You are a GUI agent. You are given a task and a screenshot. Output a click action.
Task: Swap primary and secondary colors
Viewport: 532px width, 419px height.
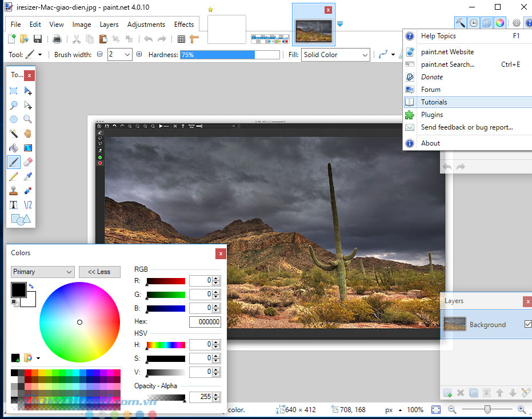coord(31,286)
